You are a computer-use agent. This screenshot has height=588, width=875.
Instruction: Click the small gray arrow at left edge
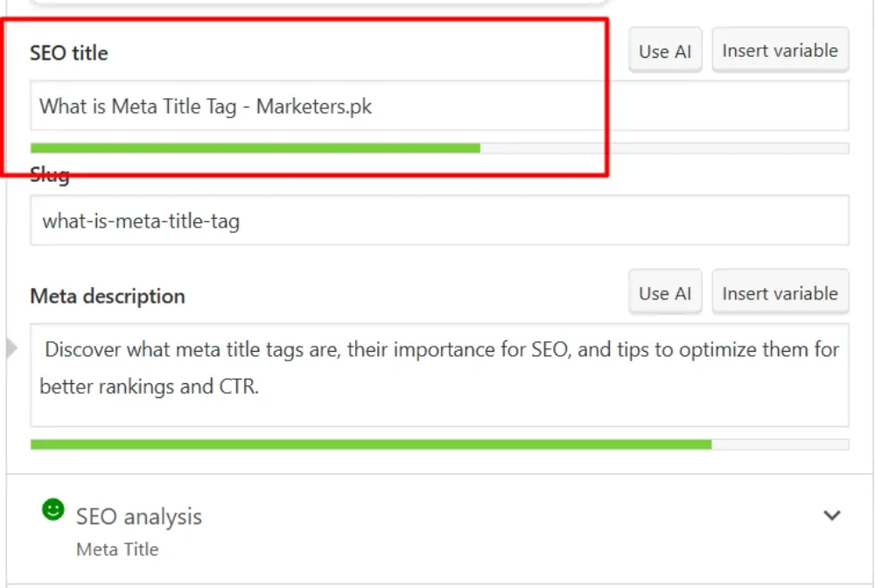click(11, 349)
